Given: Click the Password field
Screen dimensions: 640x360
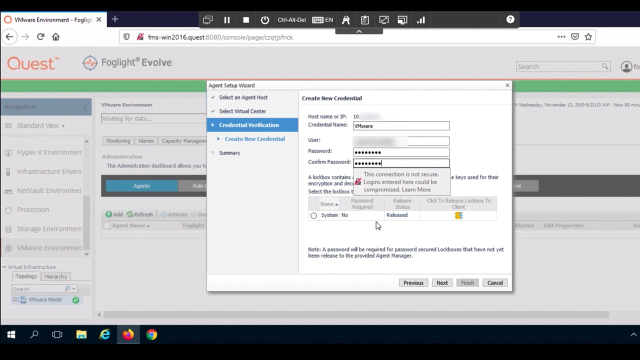Looking at the screenshot, I should coord(401,152).
